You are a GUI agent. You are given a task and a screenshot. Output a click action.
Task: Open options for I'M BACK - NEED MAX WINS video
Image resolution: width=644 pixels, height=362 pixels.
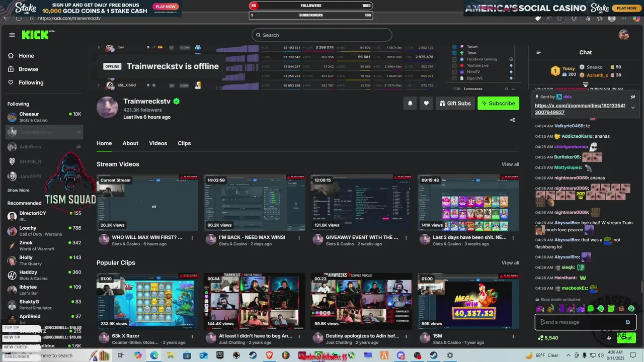pyautogui.click(x=299, y=238)
